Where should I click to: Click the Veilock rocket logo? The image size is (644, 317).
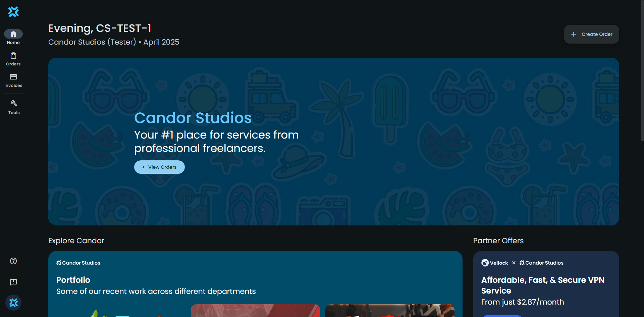pyautogui.click(x=485, y=263)
